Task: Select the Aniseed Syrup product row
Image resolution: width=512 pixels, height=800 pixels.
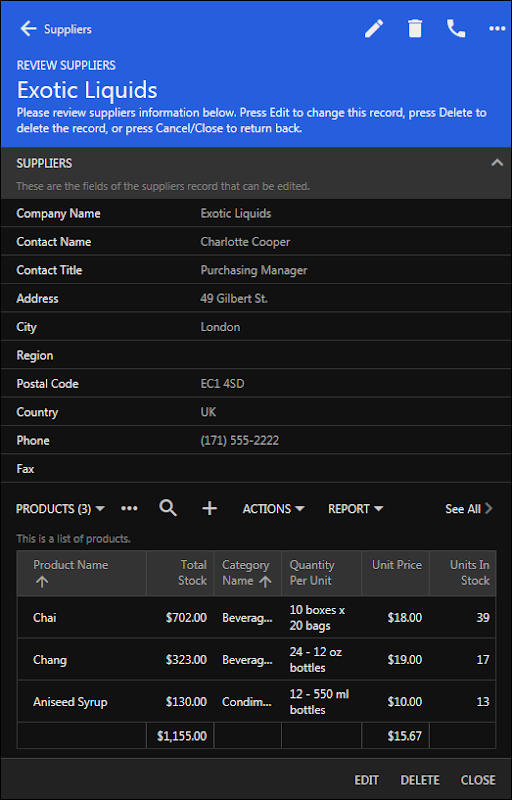Action: coord(256,702)
